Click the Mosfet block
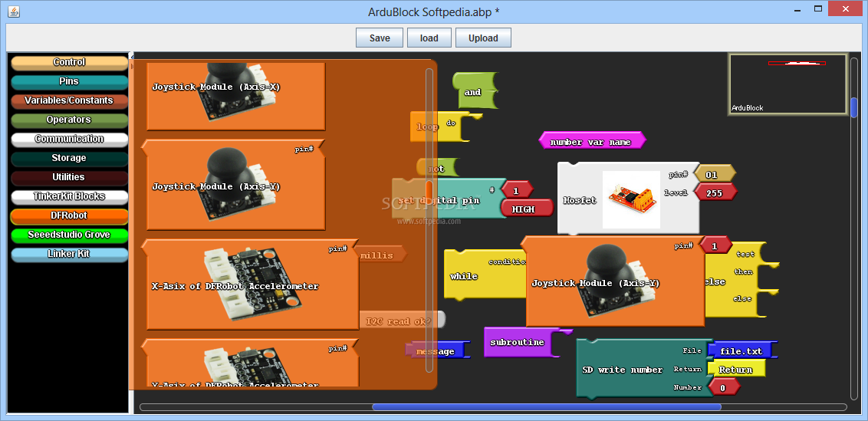 tap(580, 200)
